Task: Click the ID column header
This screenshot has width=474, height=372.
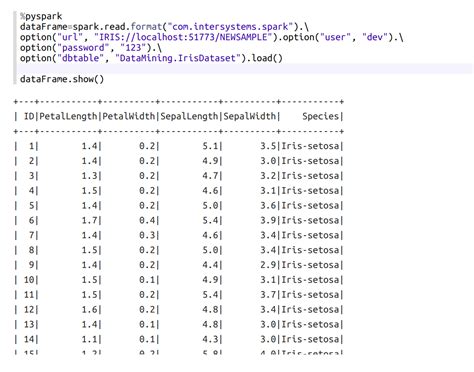Action: tap(29, 116)
